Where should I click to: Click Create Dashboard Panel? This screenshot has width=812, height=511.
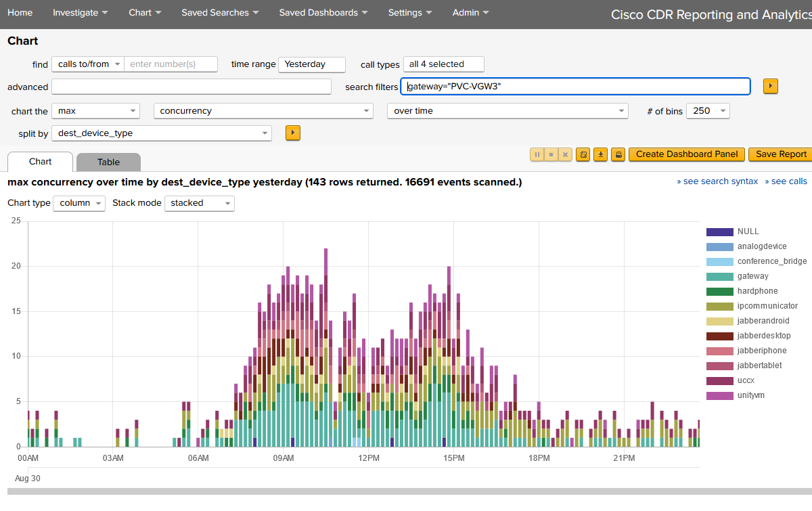pyautogui.click(x=686, y=154)
